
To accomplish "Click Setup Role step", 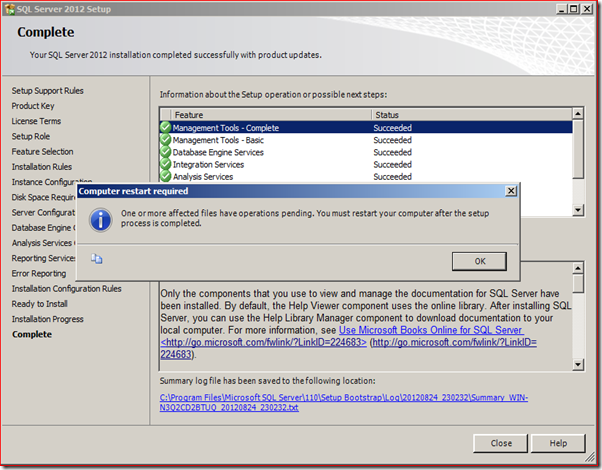I will coord(31,136).
